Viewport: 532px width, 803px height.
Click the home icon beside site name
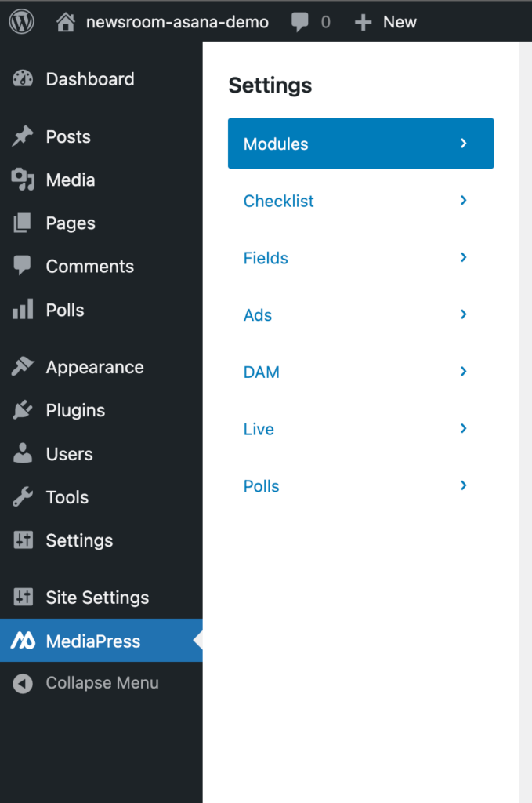point(67,22)
